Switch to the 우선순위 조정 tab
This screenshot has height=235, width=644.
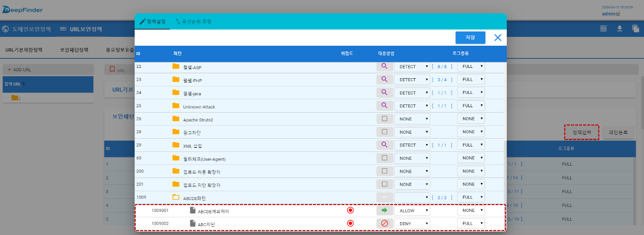coord(194,22)
